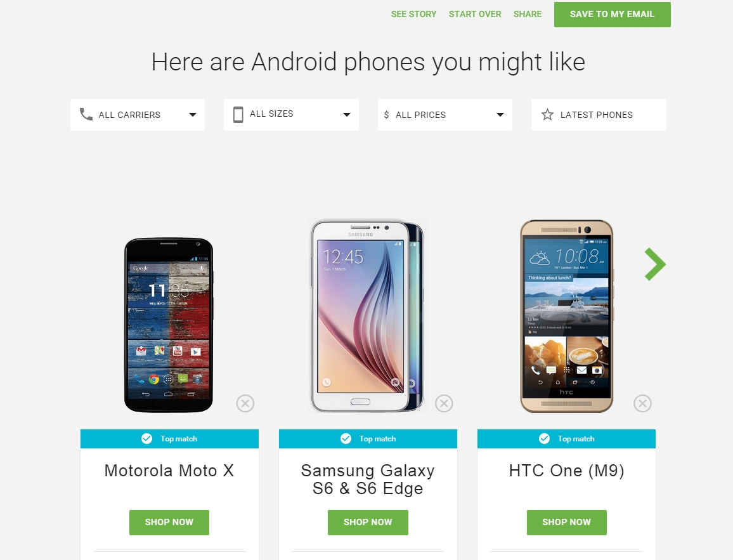Click the Share link

pos(528,14)
